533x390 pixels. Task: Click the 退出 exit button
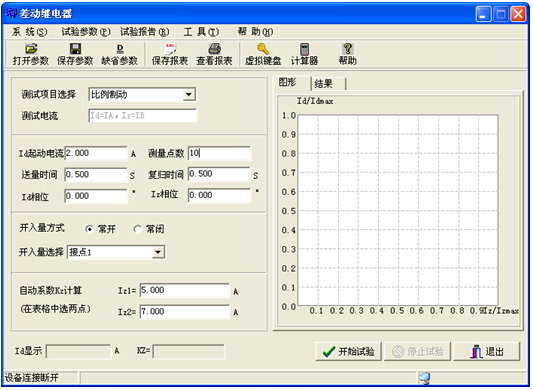click(487, 352)
